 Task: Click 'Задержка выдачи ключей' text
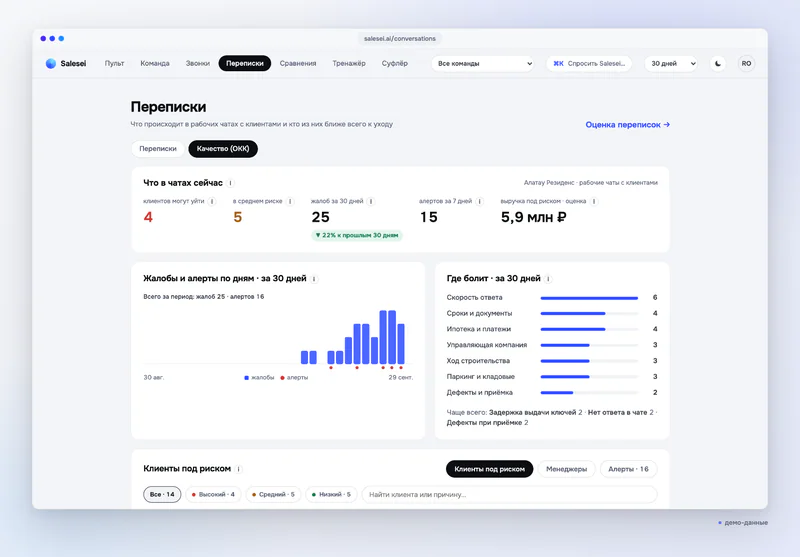[x=532, y=412]
